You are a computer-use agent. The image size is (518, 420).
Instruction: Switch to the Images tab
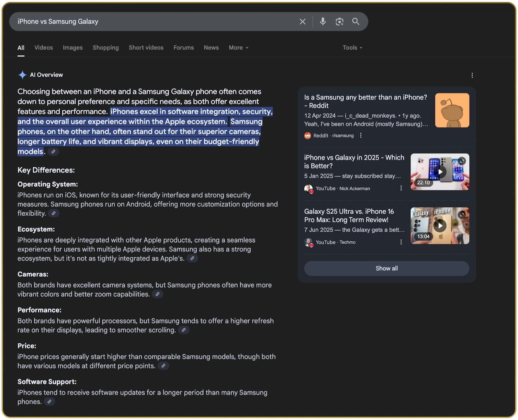[x=73, y=48]
